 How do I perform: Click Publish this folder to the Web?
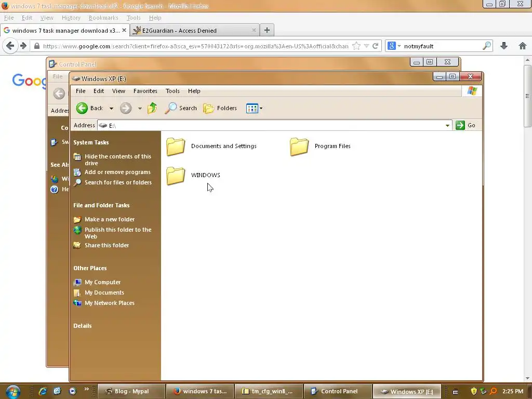(x=118, y=233)
